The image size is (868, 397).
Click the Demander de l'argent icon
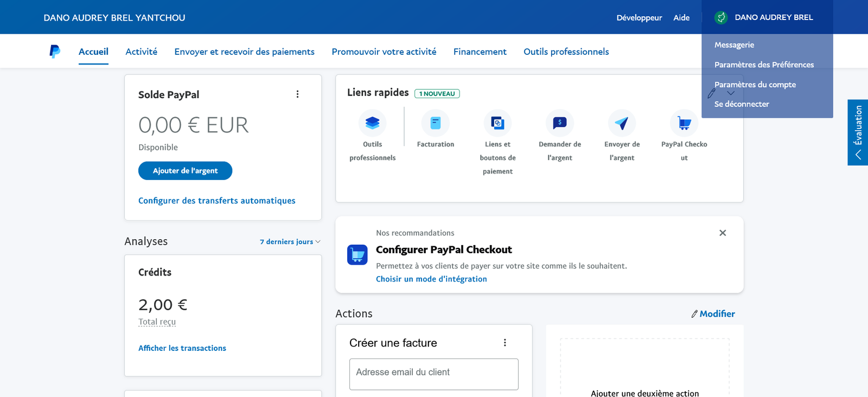pyautogui.click(x=560, y=123)
